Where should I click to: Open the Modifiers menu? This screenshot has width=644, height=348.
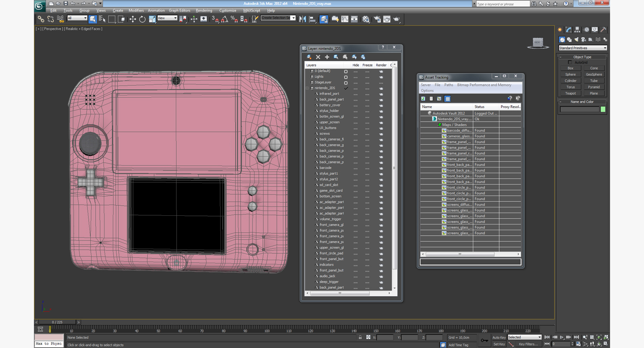tap(136, 10)
